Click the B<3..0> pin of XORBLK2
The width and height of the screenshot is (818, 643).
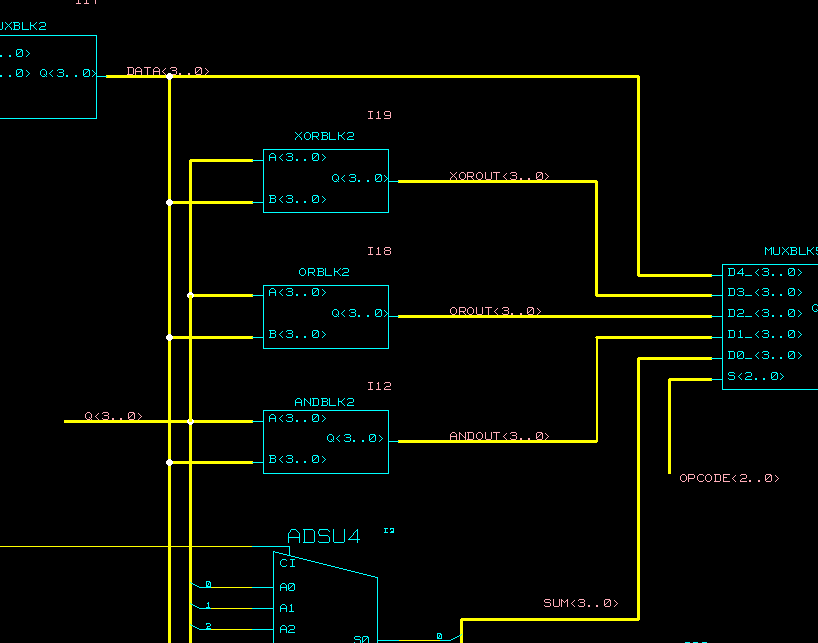click(297, 200)
